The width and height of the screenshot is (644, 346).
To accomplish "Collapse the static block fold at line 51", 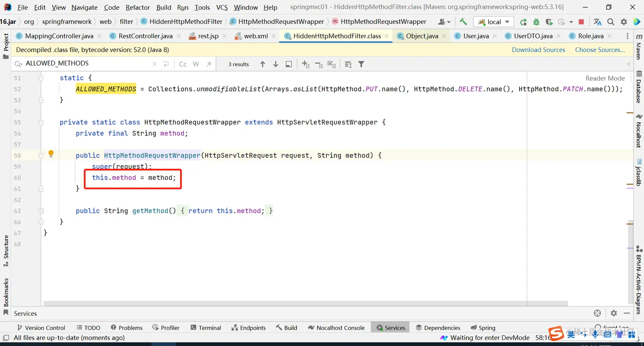I will (41, 78).
